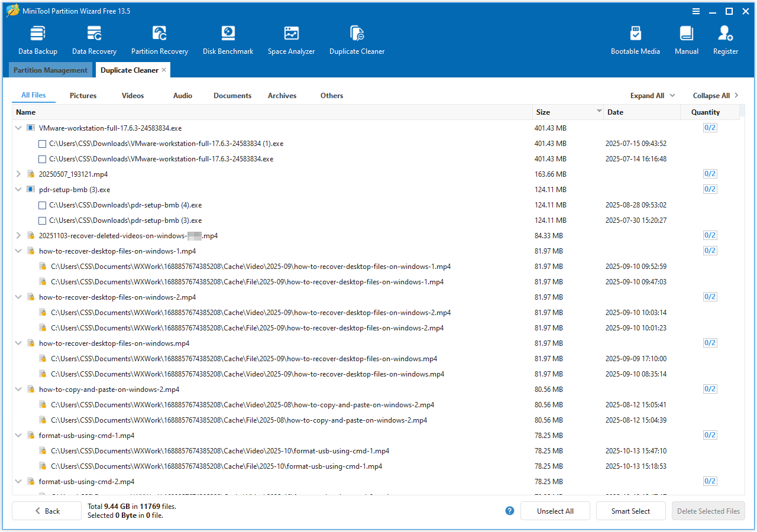The image size is (757, 532).
Task: Expand the 20250507_193121.mp4 group
Action: (18, 174)
